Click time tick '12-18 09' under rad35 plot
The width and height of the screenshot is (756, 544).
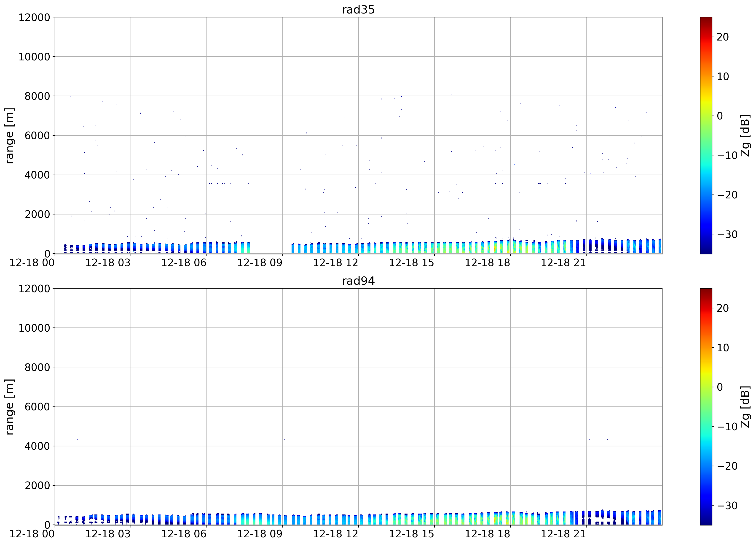pos(260,263)
